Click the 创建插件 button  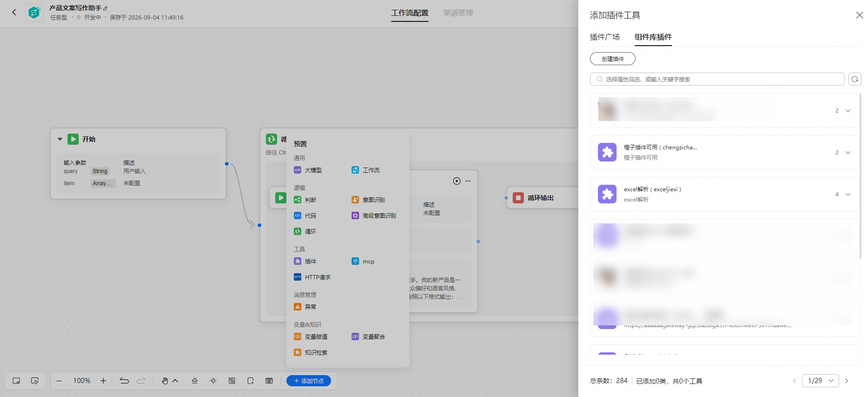612,59
